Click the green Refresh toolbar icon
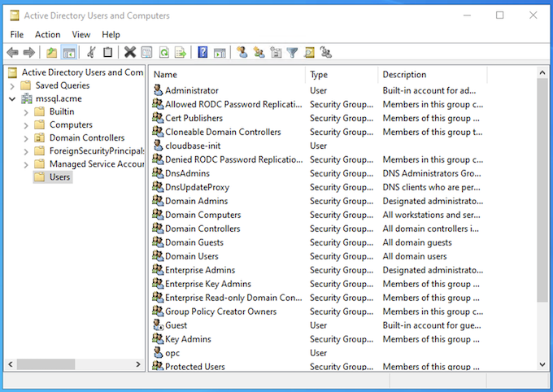 164,53
